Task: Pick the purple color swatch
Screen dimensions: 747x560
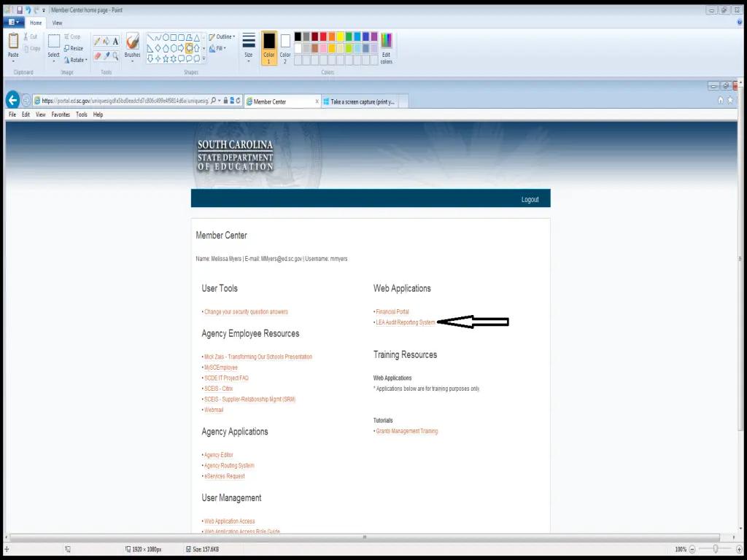Action: click(x=374, y=36)
